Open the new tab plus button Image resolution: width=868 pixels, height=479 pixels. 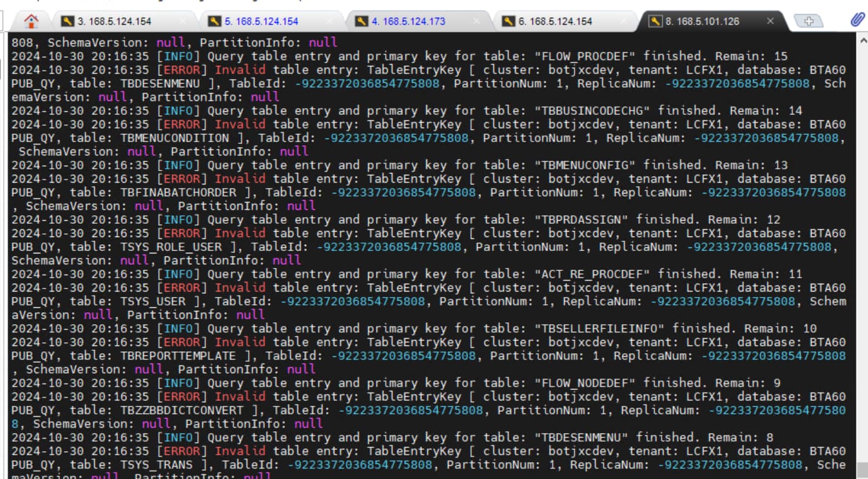[x=809, y=21]
